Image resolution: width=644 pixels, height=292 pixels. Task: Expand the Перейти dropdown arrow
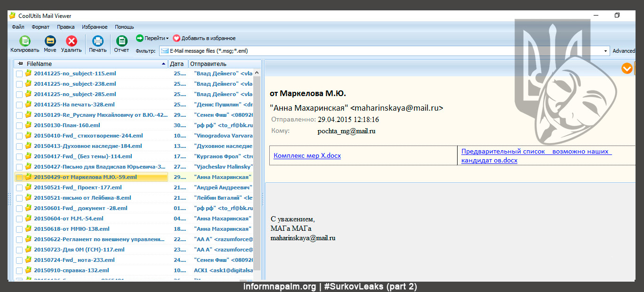(167, 39)
